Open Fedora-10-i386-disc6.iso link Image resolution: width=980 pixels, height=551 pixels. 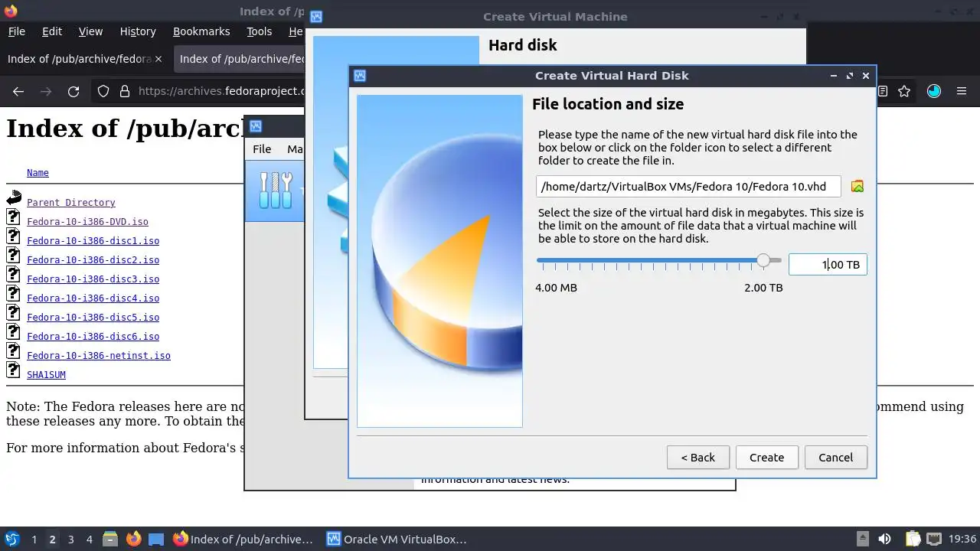click(x=93, y=337)
